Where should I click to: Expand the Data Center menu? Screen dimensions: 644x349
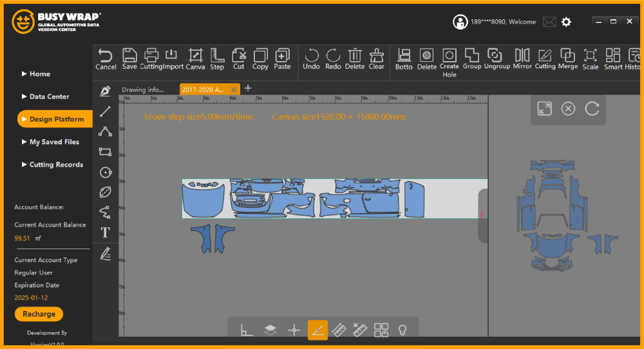[x=45, y=97]
